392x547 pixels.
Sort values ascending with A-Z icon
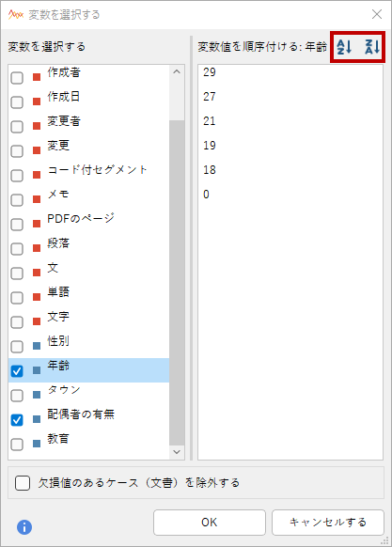344,47
